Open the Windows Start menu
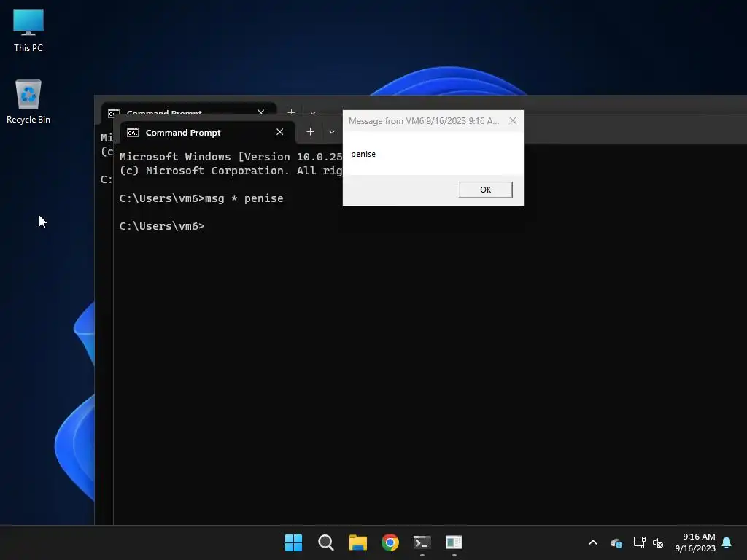Screen dimensions: 747x560 293,542
